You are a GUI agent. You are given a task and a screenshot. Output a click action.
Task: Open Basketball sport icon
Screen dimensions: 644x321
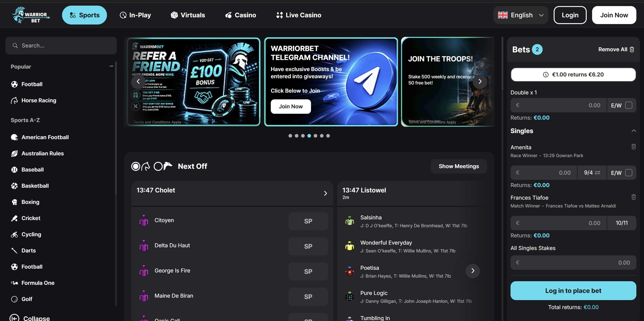click(14, 186)
